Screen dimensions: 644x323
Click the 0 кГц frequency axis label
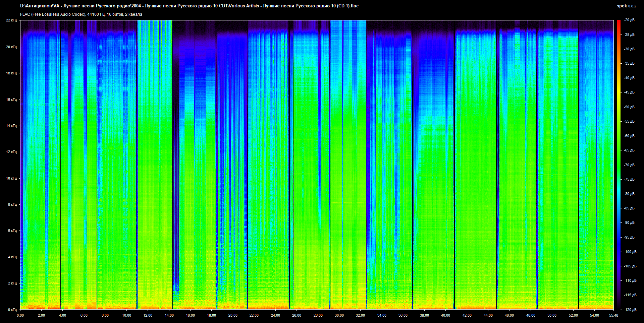coord(12,310)
